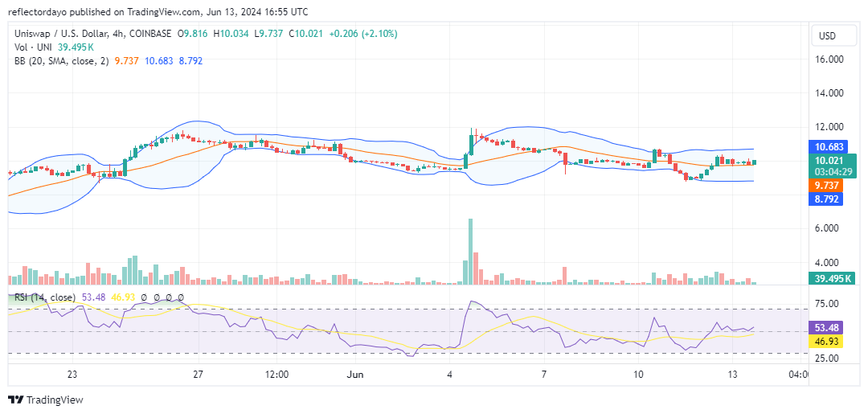This screenshot has height=414, width=868.
Task: Click the 23 date on time axis
Action: coord(72,374)
